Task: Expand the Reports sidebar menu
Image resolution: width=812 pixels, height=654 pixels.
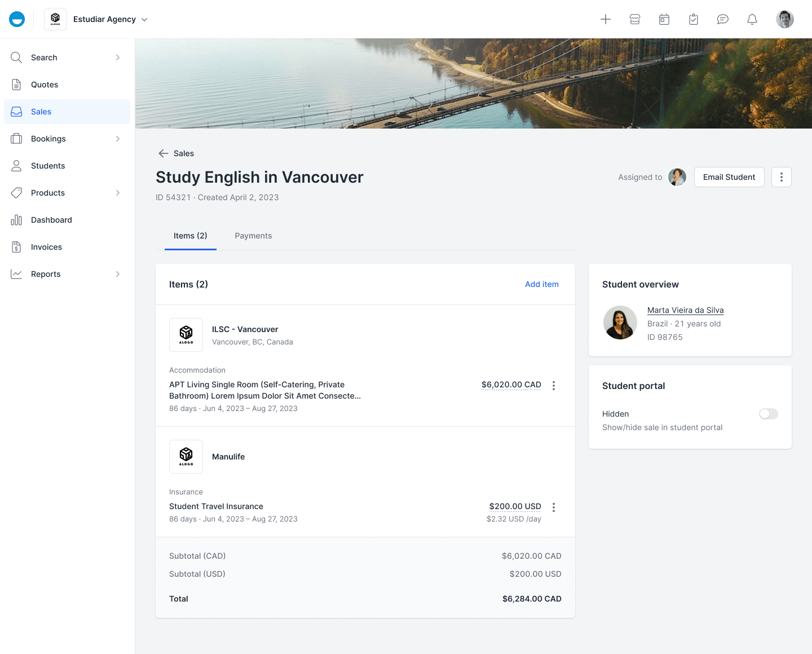Action: pyautogui.click(x=118, y=274)
